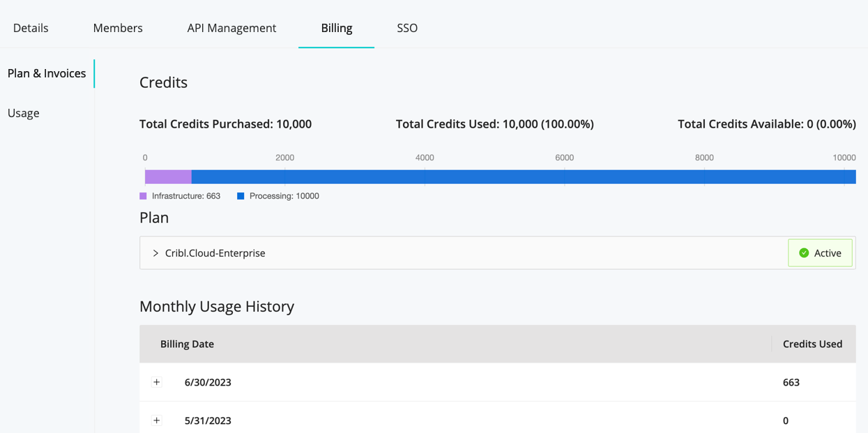
Task: Click Total Credits Purchased: 10,000 text
Action: point(225,124)
